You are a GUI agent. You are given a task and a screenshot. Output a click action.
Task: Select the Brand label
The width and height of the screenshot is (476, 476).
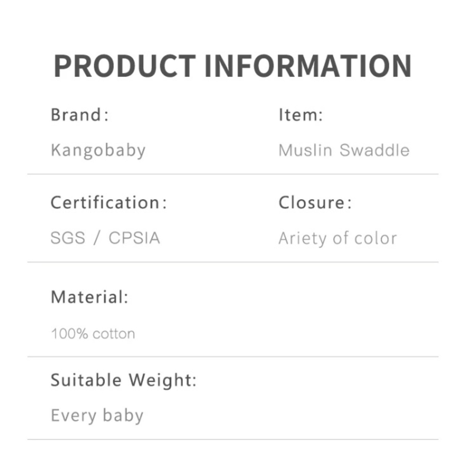coord(80,115)
